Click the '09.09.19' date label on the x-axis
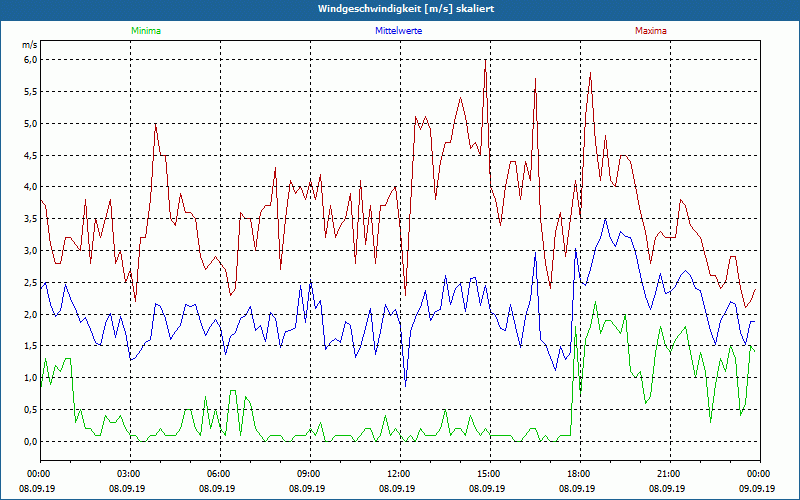Image resolution: width=800 pixels, height=500 pixels. point(757,489)
